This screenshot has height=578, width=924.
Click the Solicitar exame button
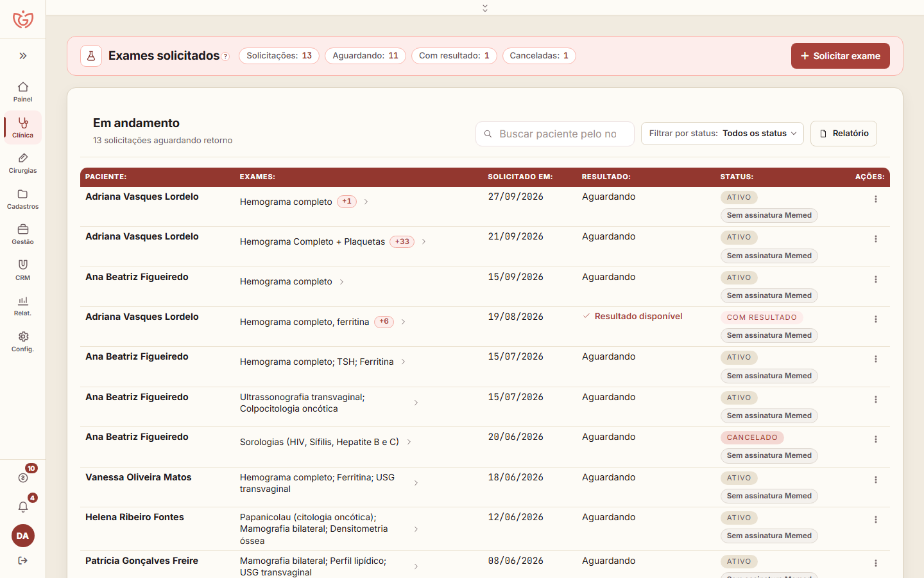pos(841,56)
